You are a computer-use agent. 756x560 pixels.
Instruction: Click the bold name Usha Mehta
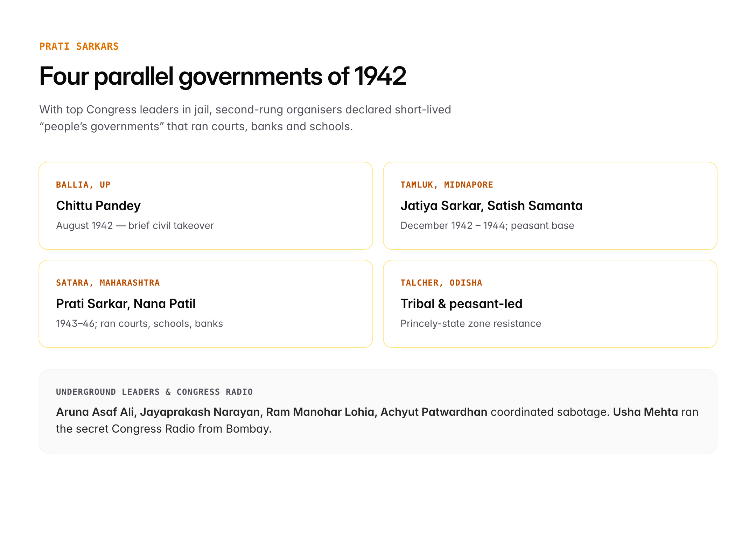(x=645, y=412)
